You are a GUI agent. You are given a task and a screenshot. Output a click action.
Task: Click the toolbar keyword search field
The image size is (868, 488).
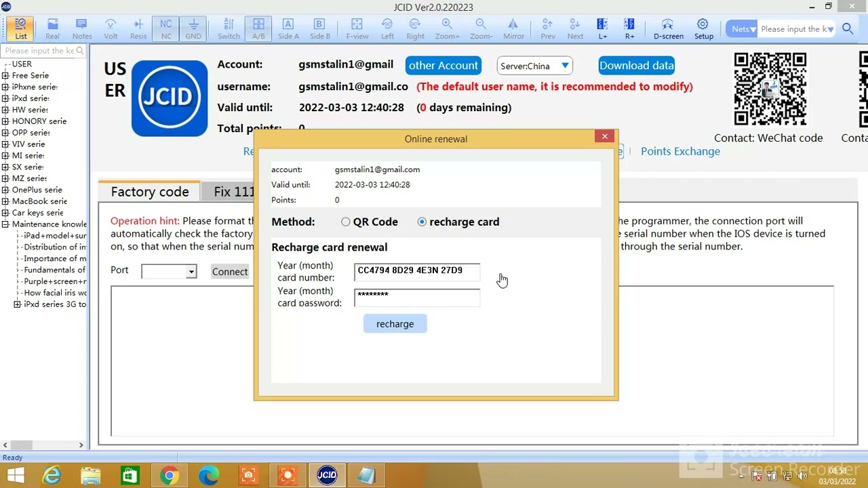click(797, 29)
